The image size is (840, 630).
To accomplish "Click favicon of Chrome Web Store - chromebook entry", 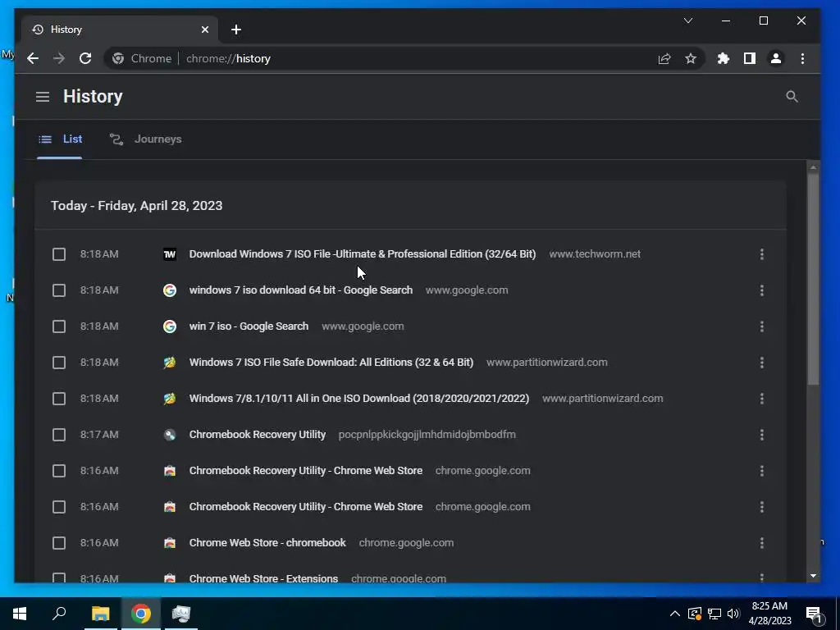I will pos(169,543).
